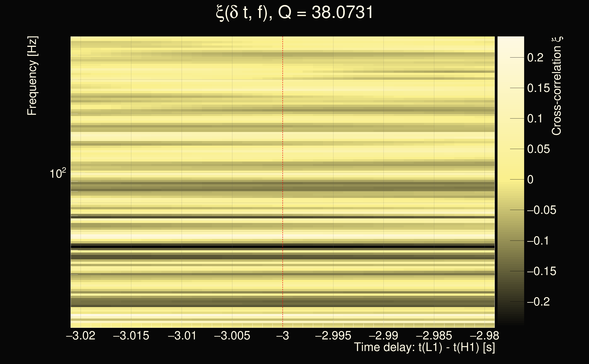Click the -3.01 x-axis tick label
Viewport: 589px width, 364px height.
[182, 336]
